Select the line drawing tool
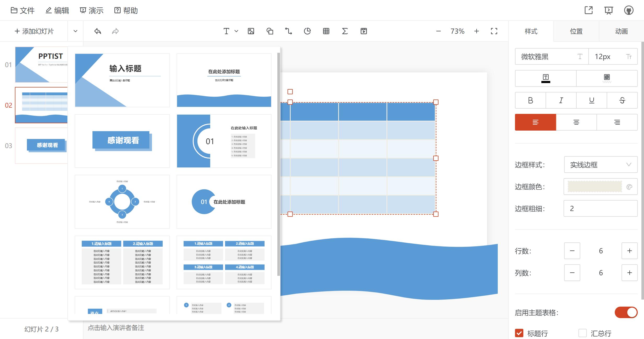Viewport: 644px width, 339px height. point(288,31)
